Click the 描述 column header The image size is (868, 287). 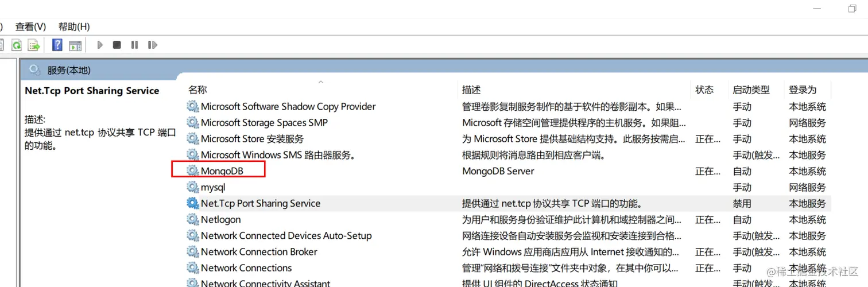pos(471,90)
